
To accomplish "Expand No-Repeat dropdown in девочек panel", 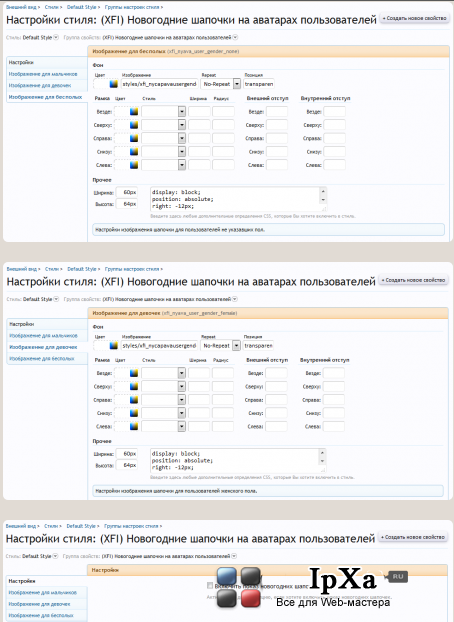I will pos(236,346).
